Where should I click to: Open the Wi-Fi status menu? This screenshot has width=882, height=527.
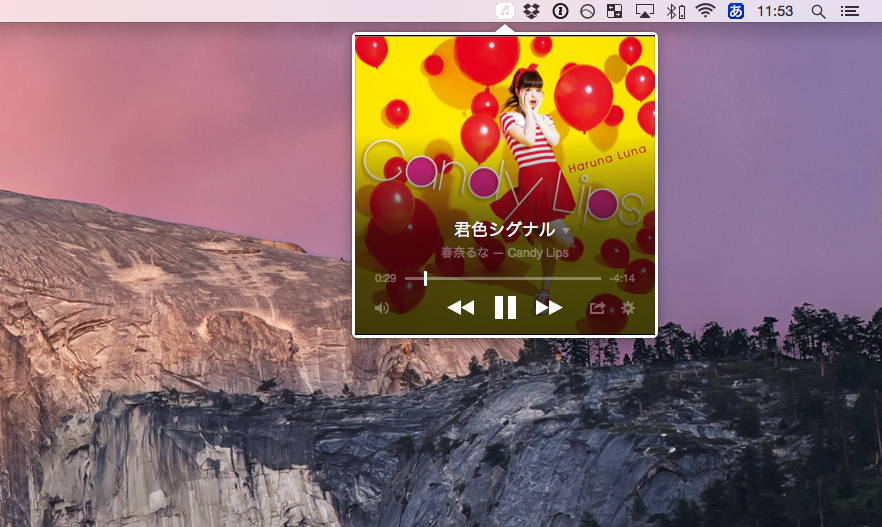pos(705,11)
